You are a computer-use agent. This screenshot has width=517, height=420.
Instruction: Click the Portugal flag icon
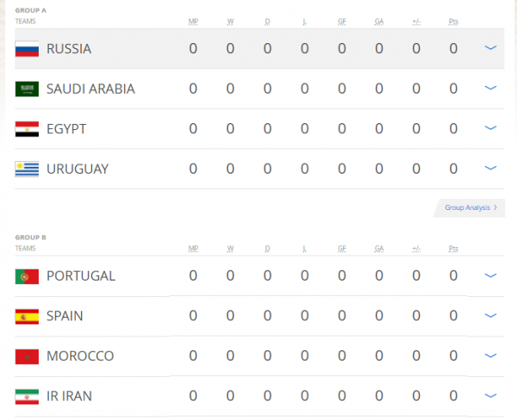coord(27,276)
